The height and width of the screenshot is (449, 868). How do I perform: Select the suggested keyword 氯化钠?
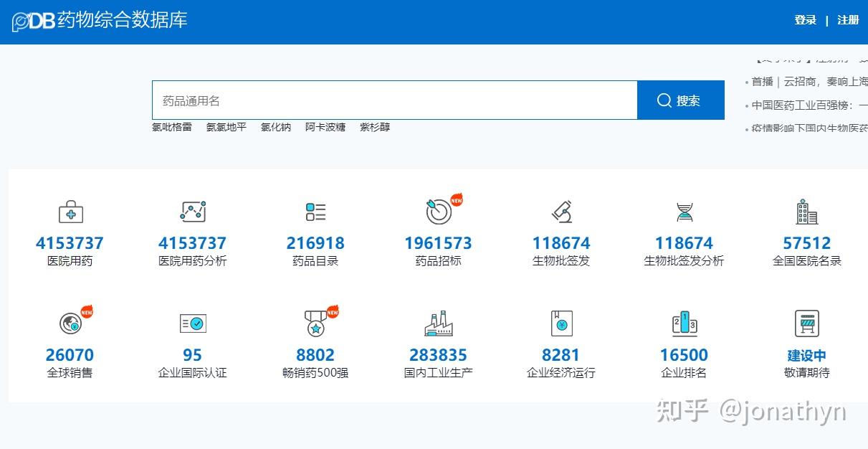point(276,127)
